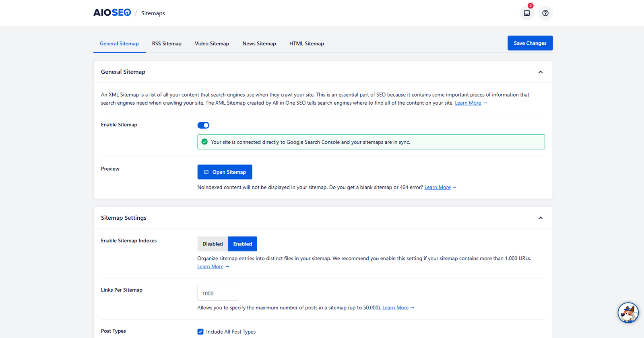Collapse the Sitemap Settings panel

[540, 218]
